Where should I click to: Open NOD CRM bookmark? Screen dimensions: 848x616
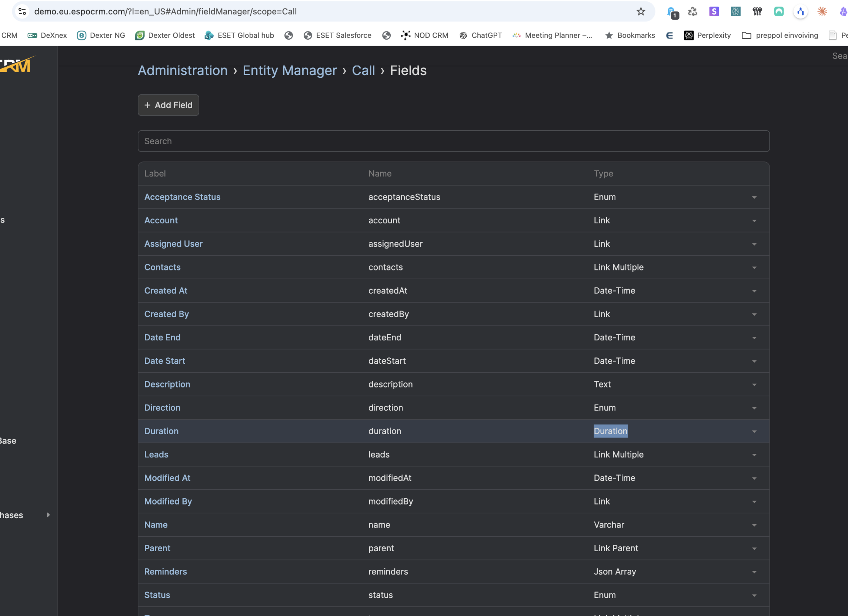pos(424,35)
